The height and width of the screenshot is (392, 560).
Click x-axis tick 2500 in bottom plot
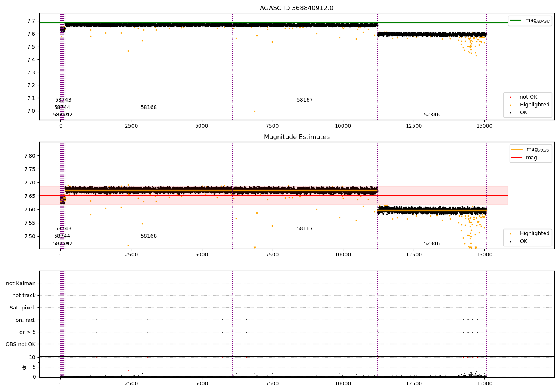[131, 384]
